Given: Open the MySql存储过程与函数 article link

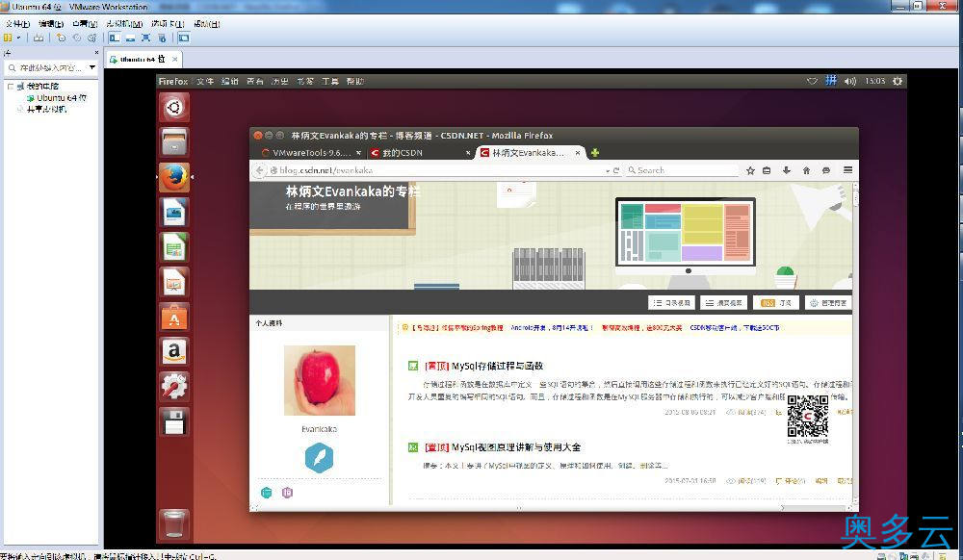Looking at the screenshot, I should pyautogui.click(x=497, y=366).
